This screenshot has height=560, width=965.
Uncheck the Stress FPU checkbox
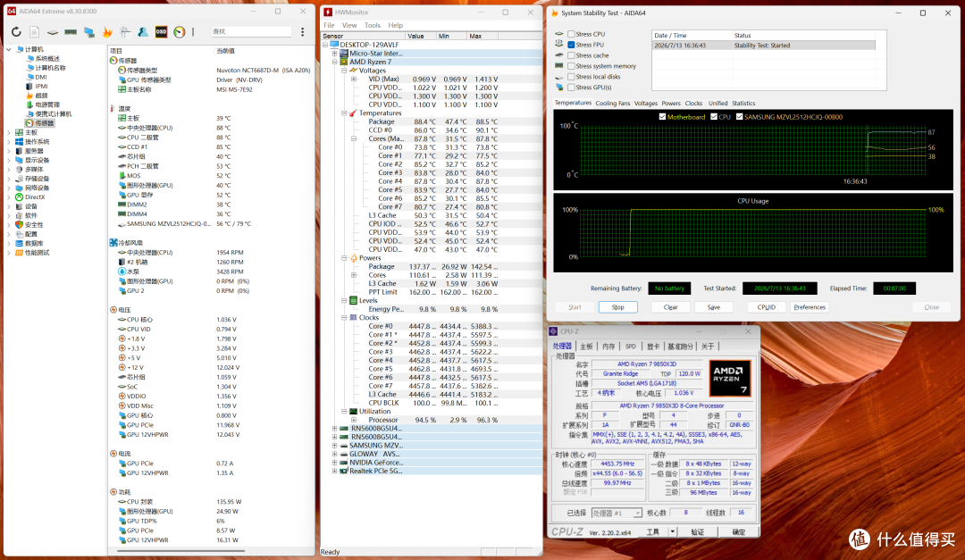pos(571,45)
